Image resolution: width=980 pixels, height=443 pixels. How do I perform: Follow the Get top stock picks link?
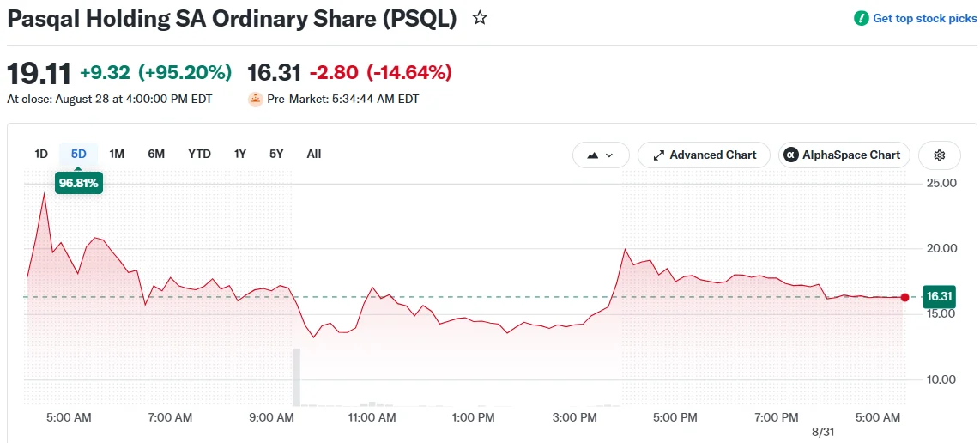[x=924, y=18]
